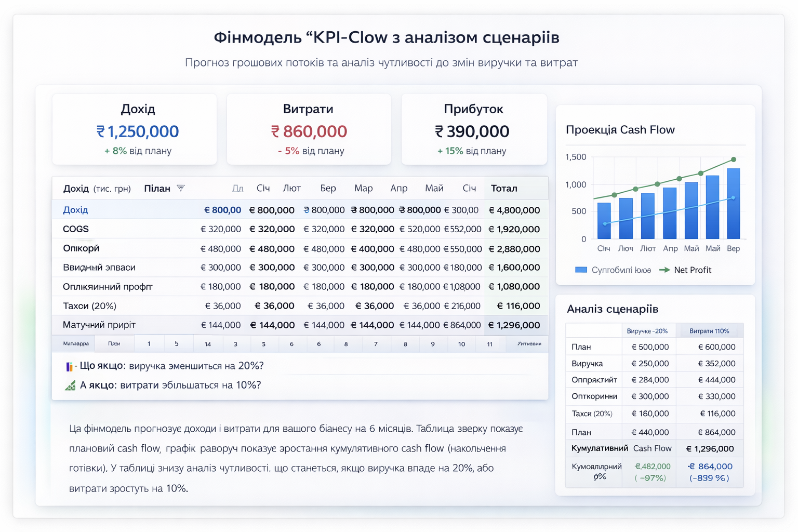The height and width of the screenshot is (532, 798).
Task: Click page number 14 in the pagination strip
Action: click(x=208, y=343)
